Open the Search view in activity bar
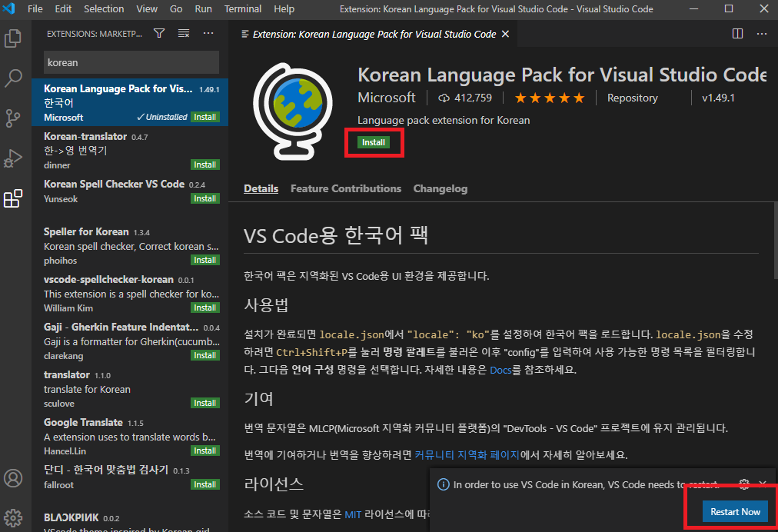 [x=13, y=78]
